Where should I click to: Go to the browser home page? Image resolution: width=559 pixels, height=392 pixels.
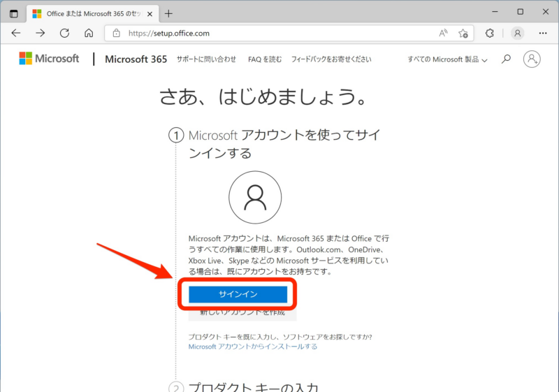89,33
